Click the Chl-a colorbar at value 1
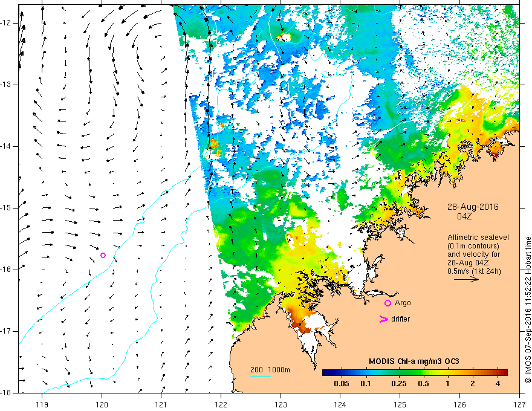This screenshot has width=532, height=411. 448,373
